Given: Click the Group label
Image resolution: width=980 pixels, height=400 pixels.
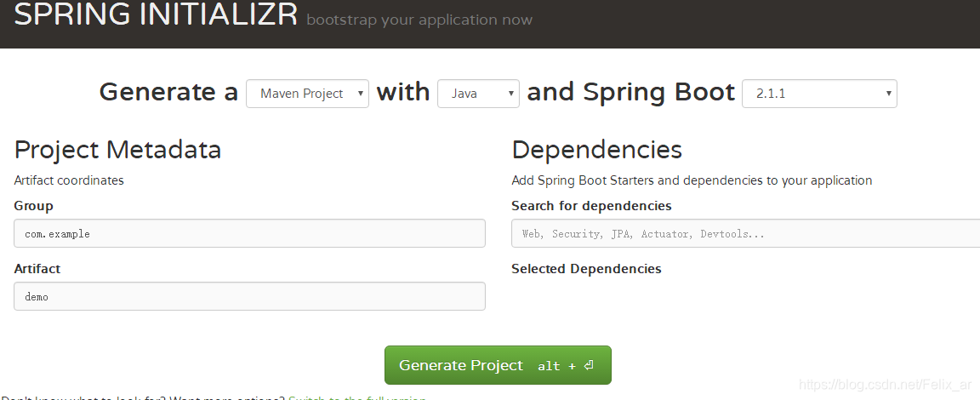Looking at the screenshot, I should pos(33,206).
